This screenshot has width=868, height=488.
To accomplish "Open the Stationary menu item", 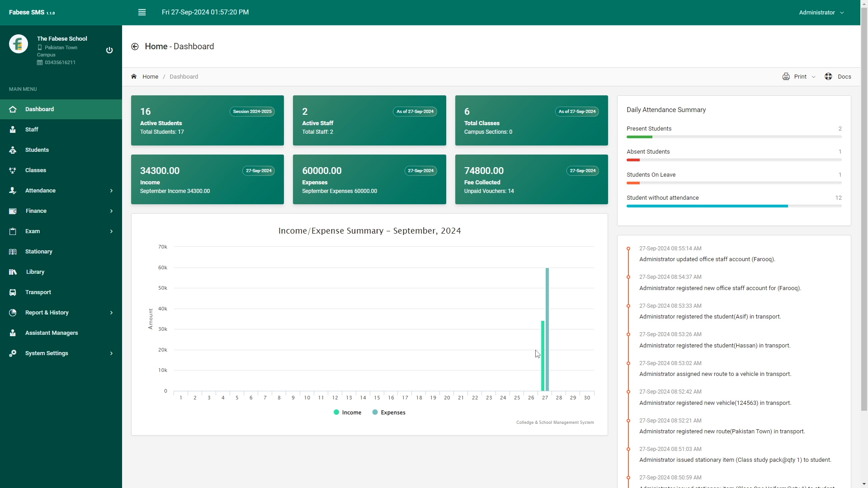I will [61, 252].
